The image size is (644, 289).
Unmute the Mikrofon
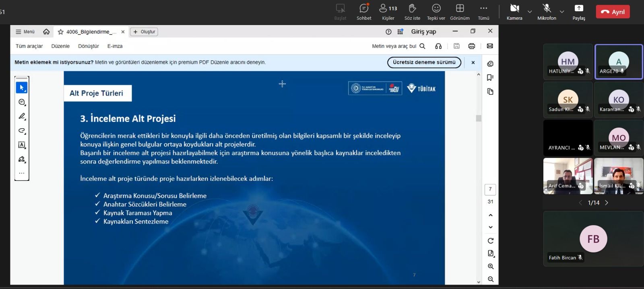[547, 12]
